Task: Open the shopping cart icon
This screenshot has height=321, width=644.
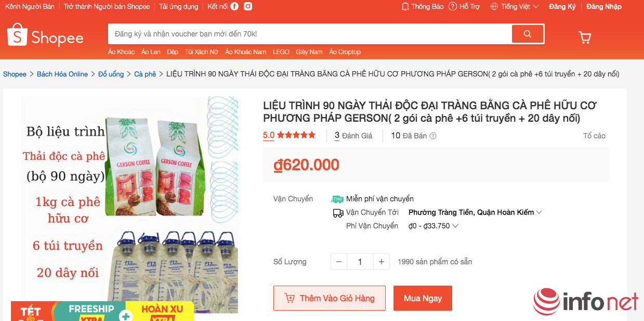Action: point(585,37)
